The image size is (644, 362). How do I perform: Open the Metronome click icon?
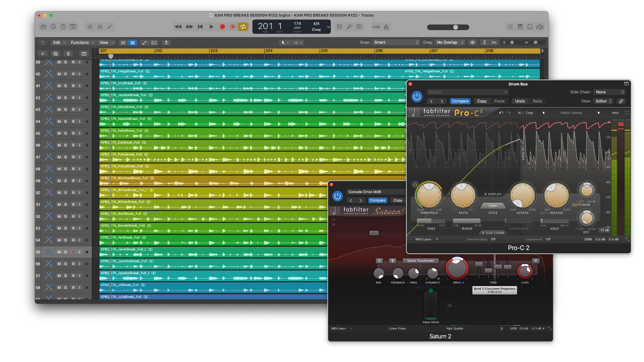click(386, 27)
